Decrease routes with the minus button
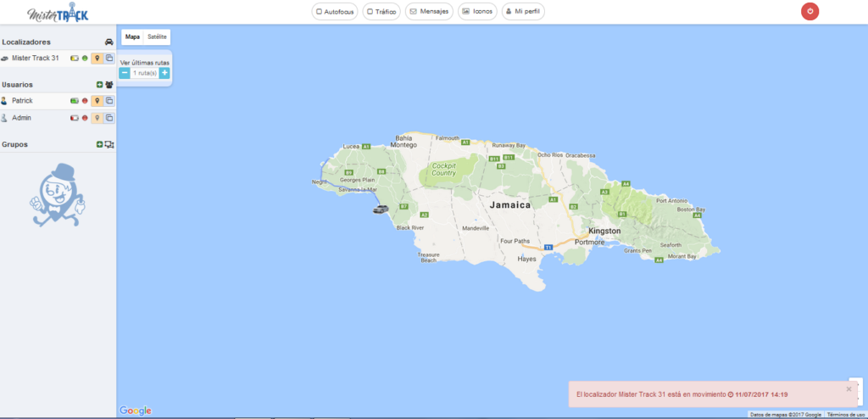Screen dimensions: 868x419 click(x=125, y=73)
